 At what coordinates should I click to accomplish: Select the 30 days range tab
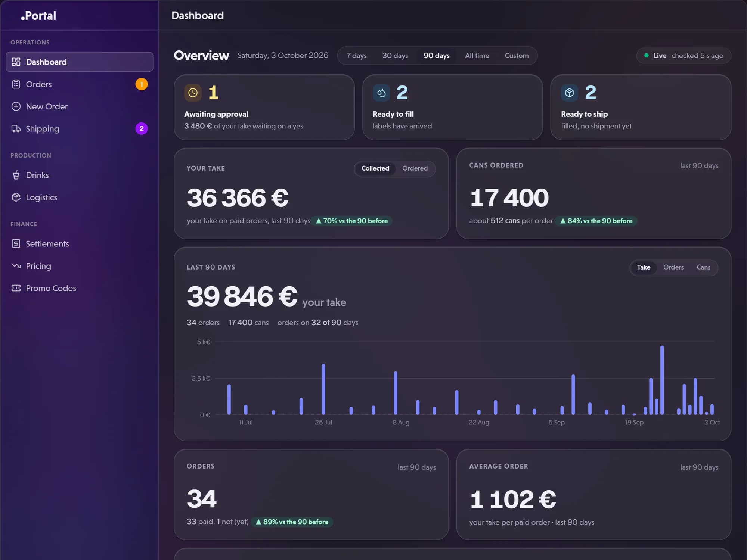pyautogui.click(x=395, y=56)
